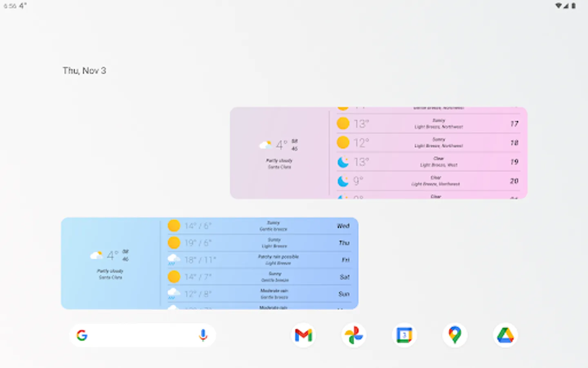This screenshot has width=588, height=368.
Task: Tap the 'Sat' day label
Action: point(345,277)
